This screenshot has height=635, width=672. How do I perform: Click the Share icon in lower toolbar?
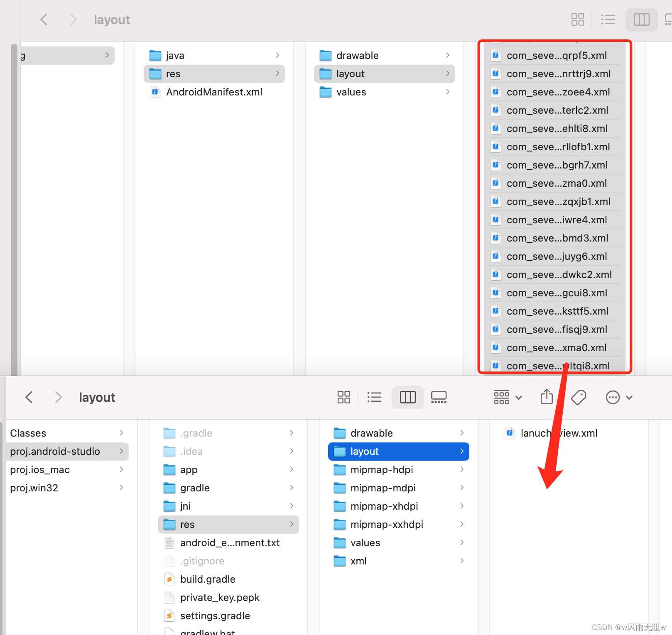(547, 397)
